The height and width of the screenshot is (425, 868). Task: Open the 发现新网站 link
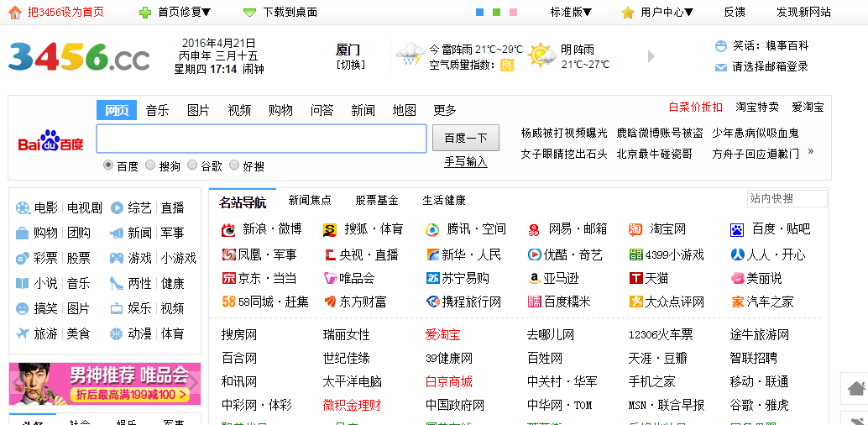[x=804, y=13]
